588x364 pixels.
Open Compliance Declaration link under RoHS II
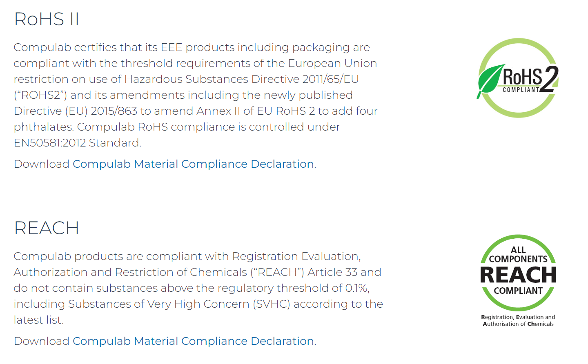click(193, 164)
